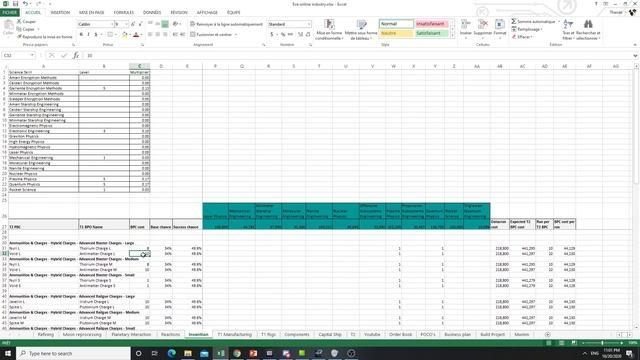The width and height of the screenshot is (640, 360).
Task: Switch to FORMULES ribbon tab
Action: [x=124, y=13]
